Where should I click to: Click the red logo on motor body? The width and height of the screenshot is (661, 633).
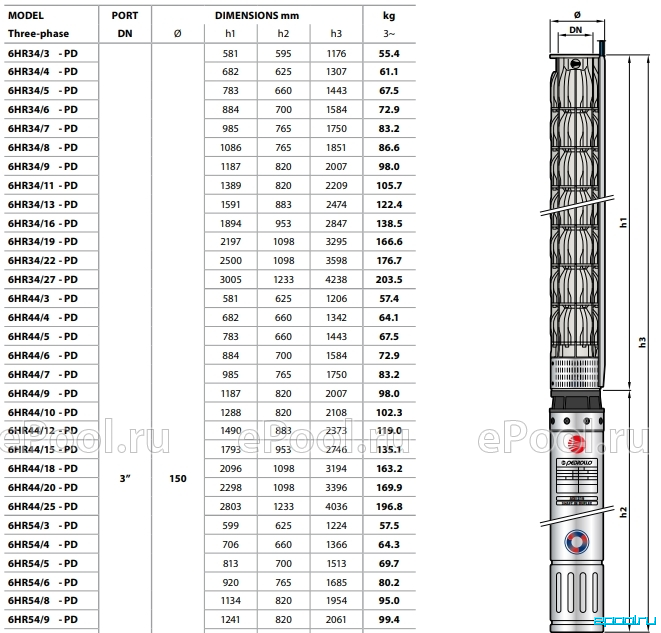[576, 443]
